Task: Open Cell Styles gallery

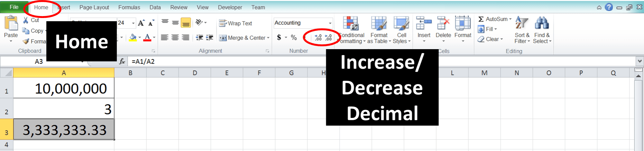Action: (401, 30)
